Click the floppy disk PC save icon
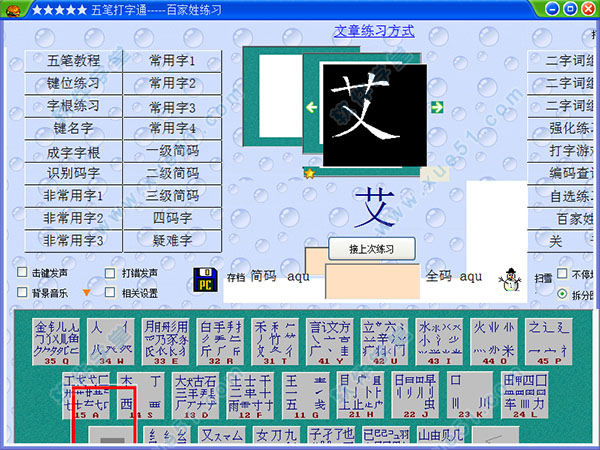Image resolution: width=600 pixels, height=450 pixels. tap(205, 280)
